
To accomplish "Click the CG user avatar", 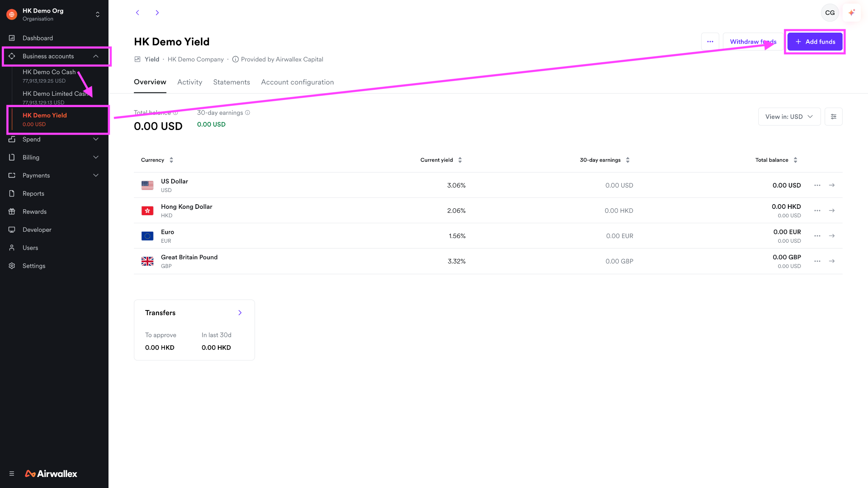I will point(830,13).
